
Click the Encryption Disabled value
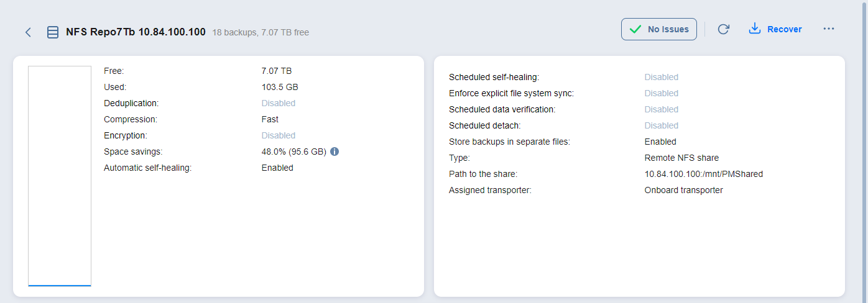(278, 135)
